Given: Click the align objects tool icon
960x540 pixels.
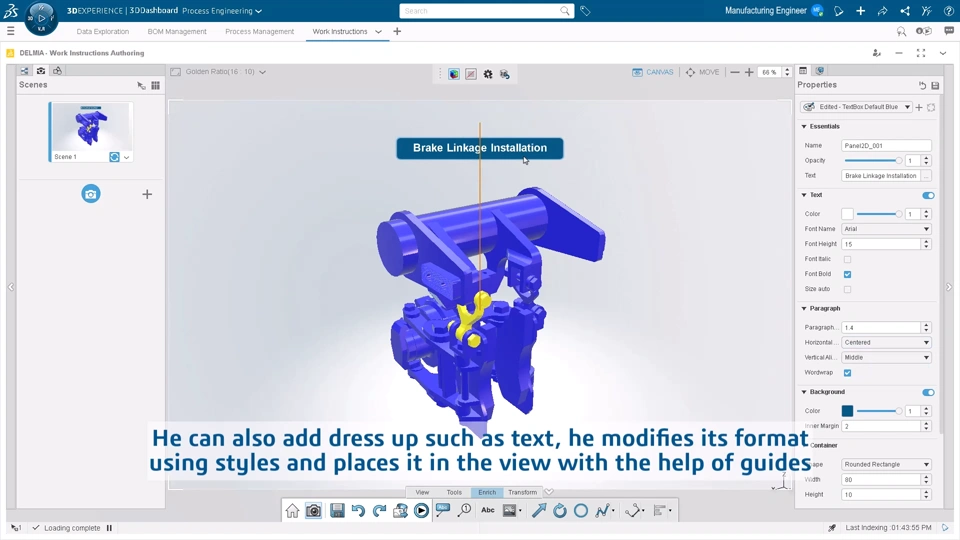Looking at the screenshot, I should (659, 510).
